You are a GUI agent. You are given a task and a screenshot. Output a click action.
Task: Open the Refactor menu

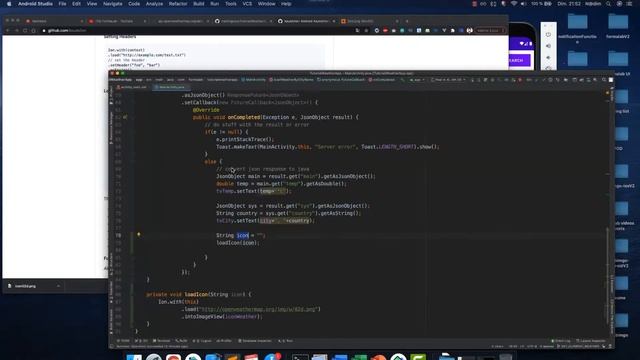(x=178, y=4)
